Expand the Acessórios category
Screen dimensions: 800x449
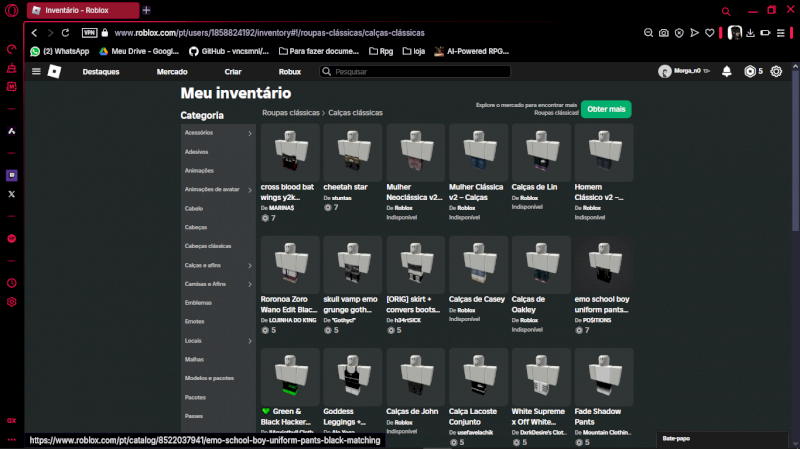pyautogui.click(x=250, y=133)
